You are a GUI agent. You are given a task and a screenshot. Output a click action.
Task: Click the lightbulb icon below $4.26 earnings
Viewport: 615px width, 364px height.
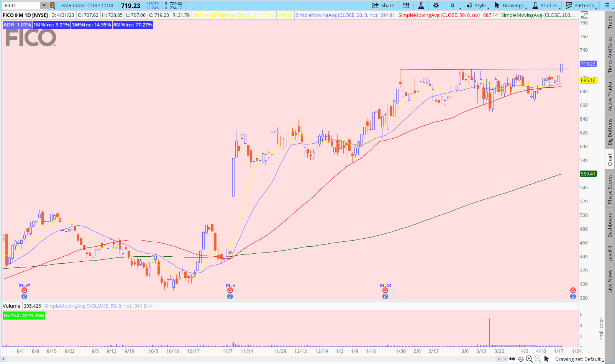(x=385, y=296)
